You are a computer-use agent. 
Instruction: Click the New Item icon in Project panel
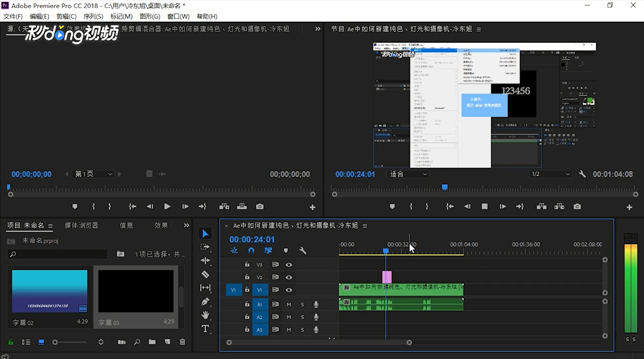167,342
